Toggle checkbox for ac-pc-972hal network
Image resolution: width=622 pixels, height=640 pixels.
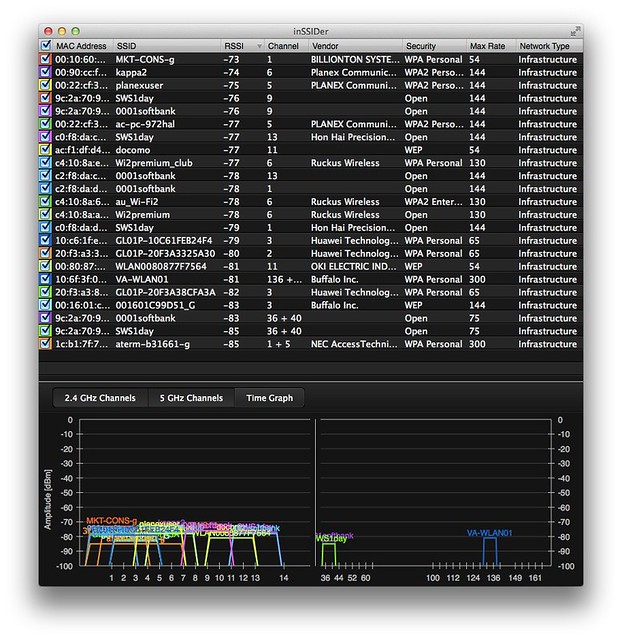(x=45, y=124)
